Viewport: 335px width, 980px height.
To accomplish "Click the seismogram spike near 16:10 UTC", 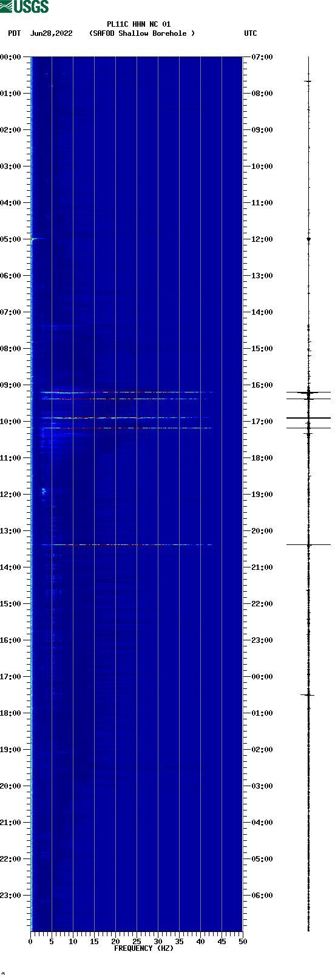I will tap(308, 392).
